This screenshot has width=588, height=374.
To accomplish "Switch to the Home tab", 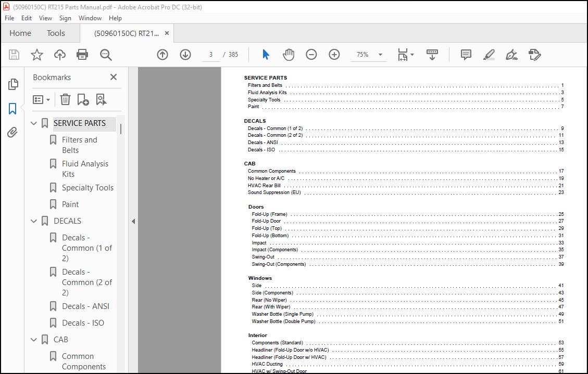I will (20, 33).
